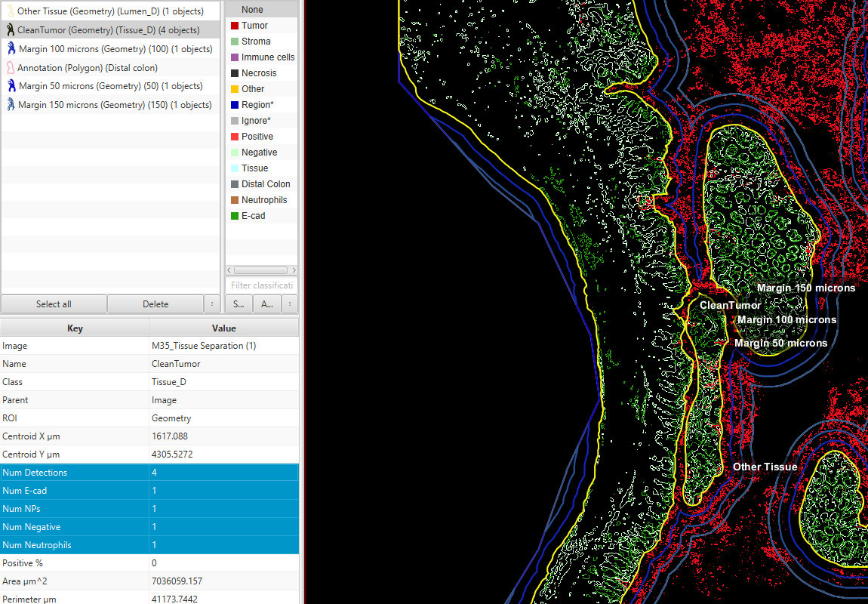
Task: Click the green Stroma color swatch
Action: point(233,41)
